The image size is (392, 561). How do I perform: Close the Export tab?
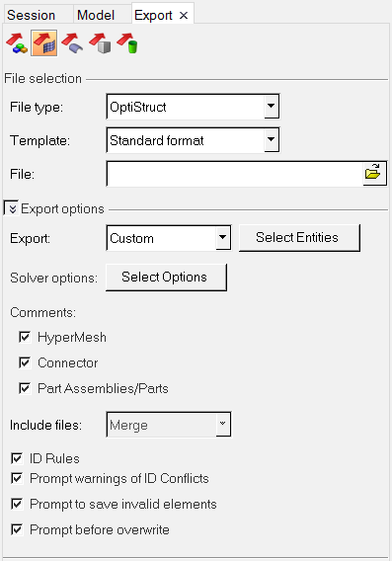184,16
